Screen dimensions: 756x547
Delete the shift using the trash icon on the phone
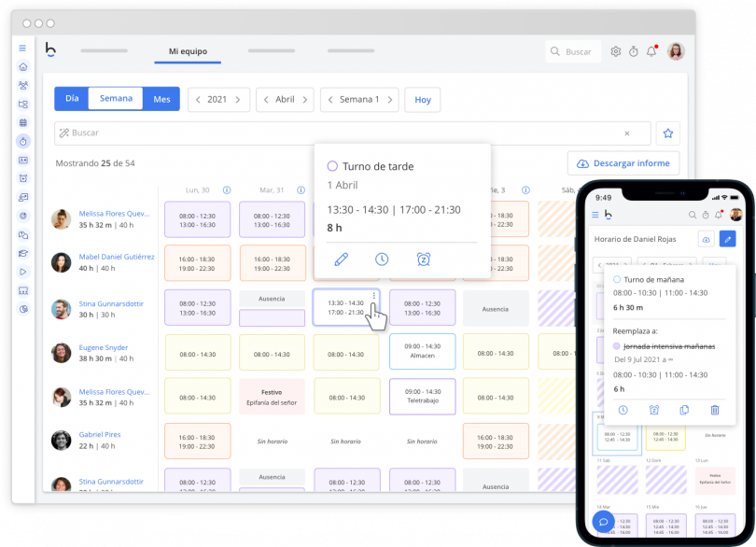coord(715,410)
